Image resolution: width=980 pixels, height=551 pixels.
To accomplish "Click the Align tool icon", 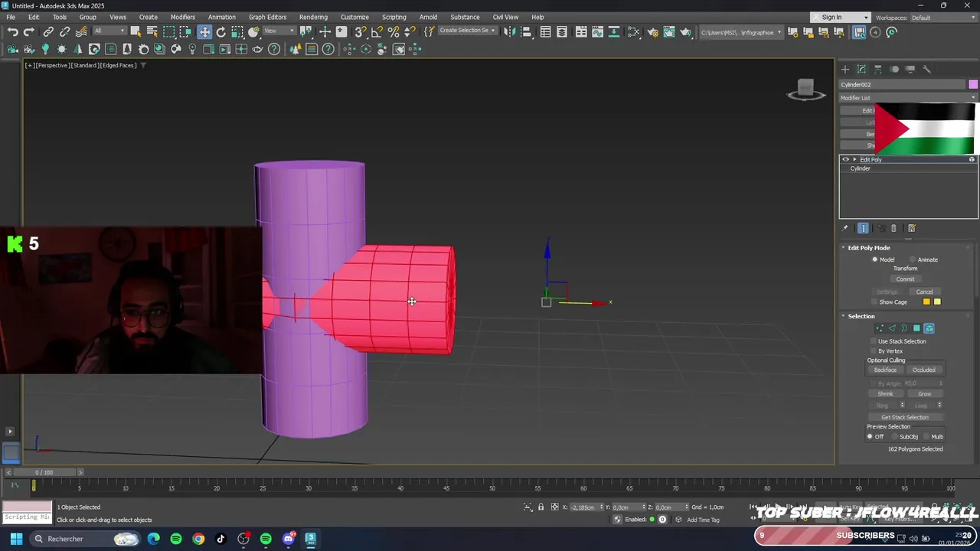I will coord(526,32).
